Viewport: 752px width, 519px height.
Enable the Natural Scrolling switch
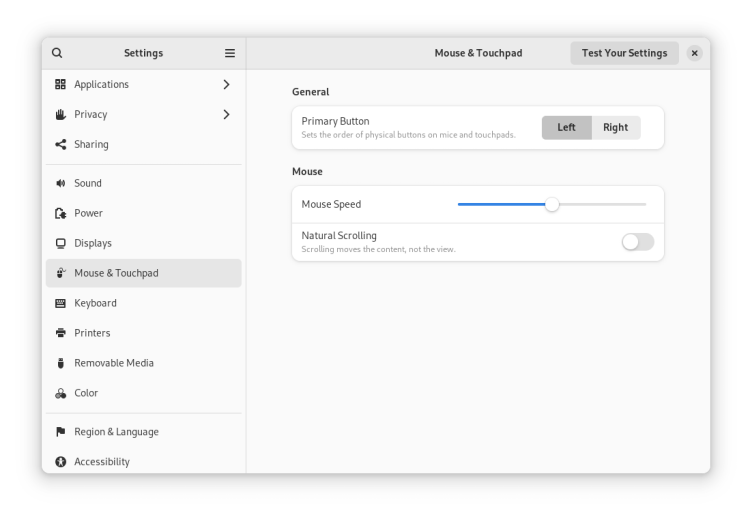click(637, 242)
